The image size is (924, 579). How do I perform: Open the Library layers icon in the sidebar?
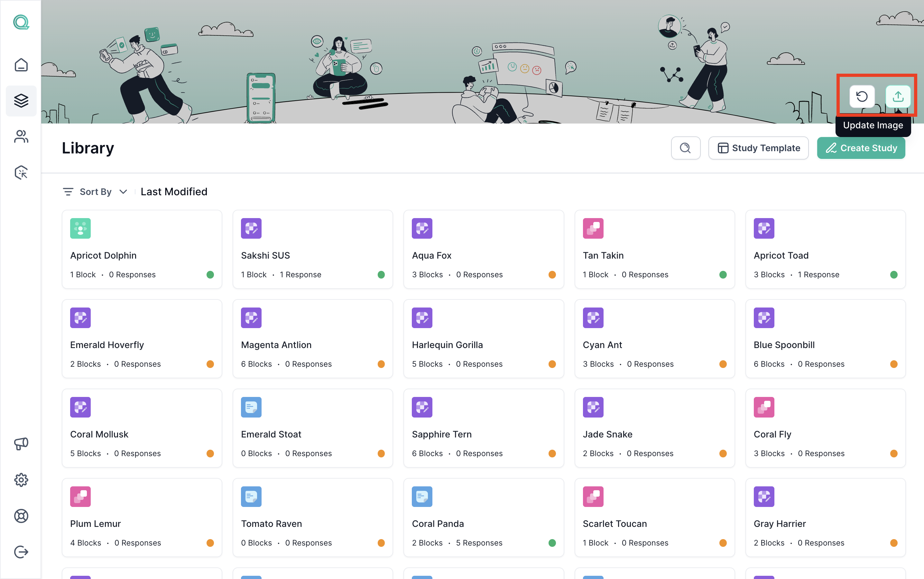click(21, 101)
